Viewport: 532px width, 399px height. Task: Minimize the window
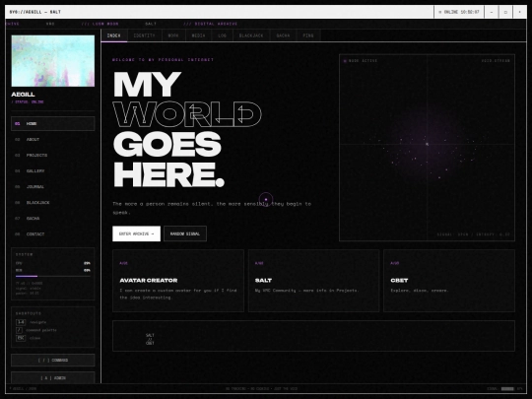click(492, 12)
